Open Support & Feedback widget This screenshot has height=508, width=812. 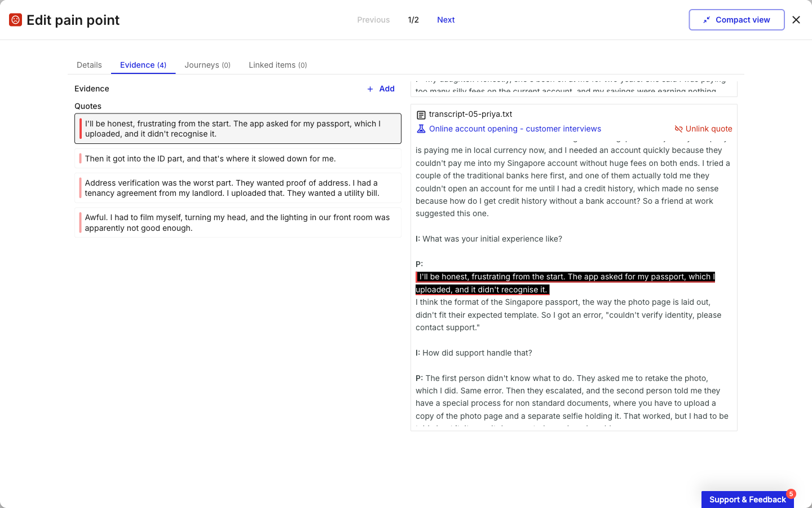pos(747,500)
